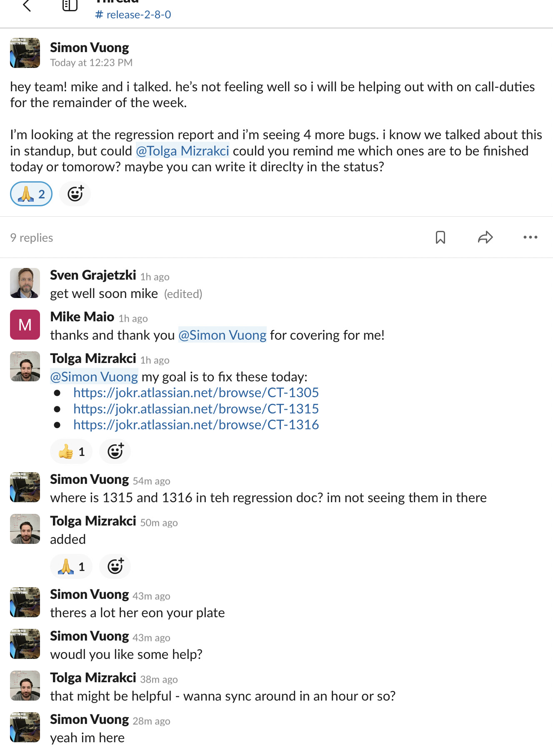This screenshot has width=553, height=756.
Task: Add reaction to Simon's original message
Action: pyautogui.click(x=75, y=194)
